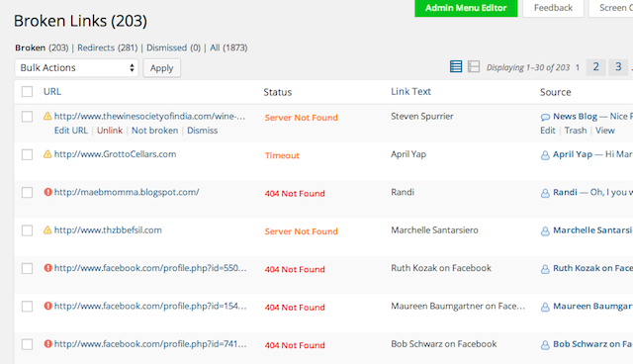Open facebook profile id=741 URL link
The height and width of the screenshot is (364, 633).
pyautogui.click(x=150, y=344)
